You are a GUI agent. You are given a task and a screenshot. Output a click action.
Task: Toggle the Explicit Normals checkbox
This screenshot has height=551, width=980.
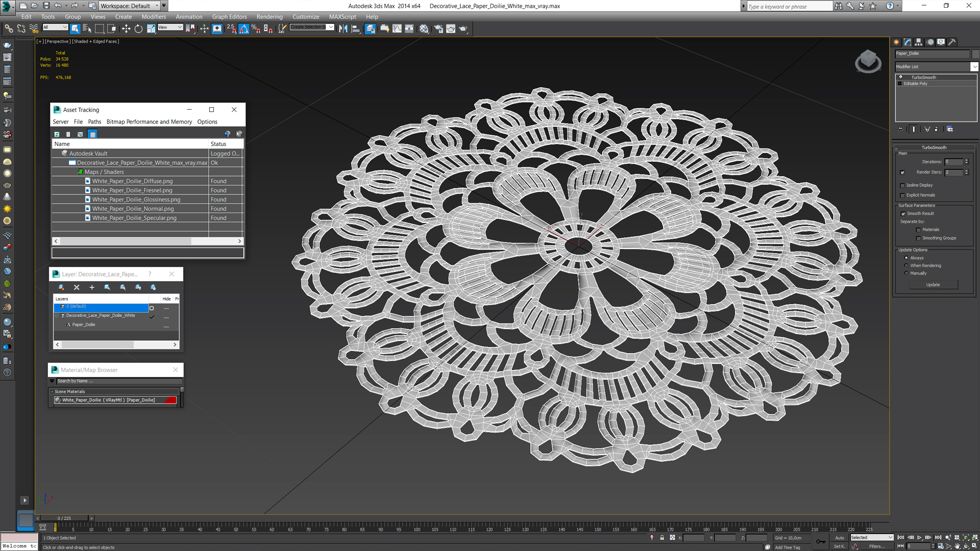tap(902, 195)
